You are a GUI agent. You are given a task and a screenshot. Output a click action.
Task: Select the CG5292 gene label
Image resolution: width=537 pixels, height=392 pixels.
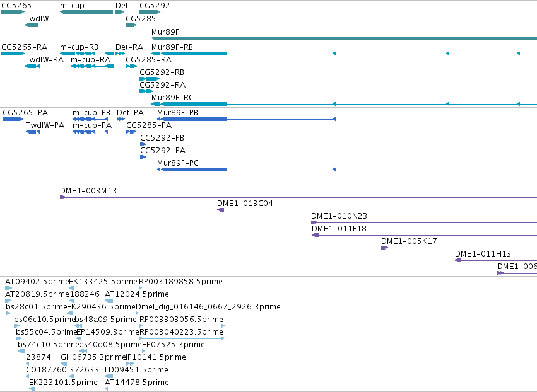[155, 6]
